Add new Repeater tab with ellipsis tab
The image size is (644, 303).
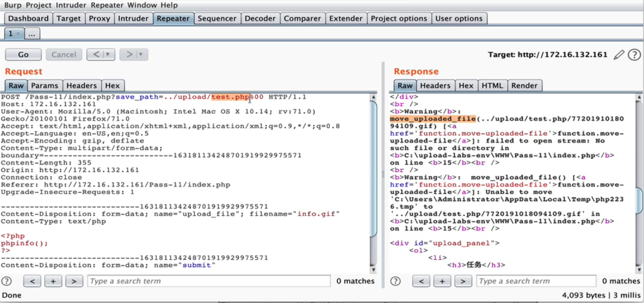32,34
